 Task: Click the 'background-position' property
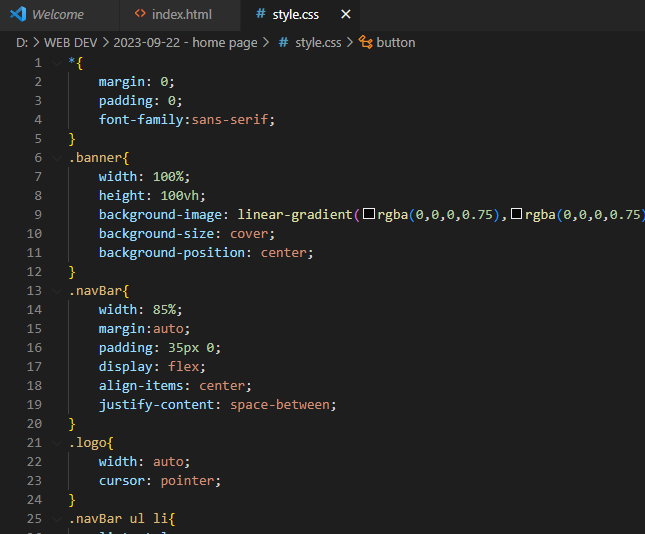click(172, 253)
